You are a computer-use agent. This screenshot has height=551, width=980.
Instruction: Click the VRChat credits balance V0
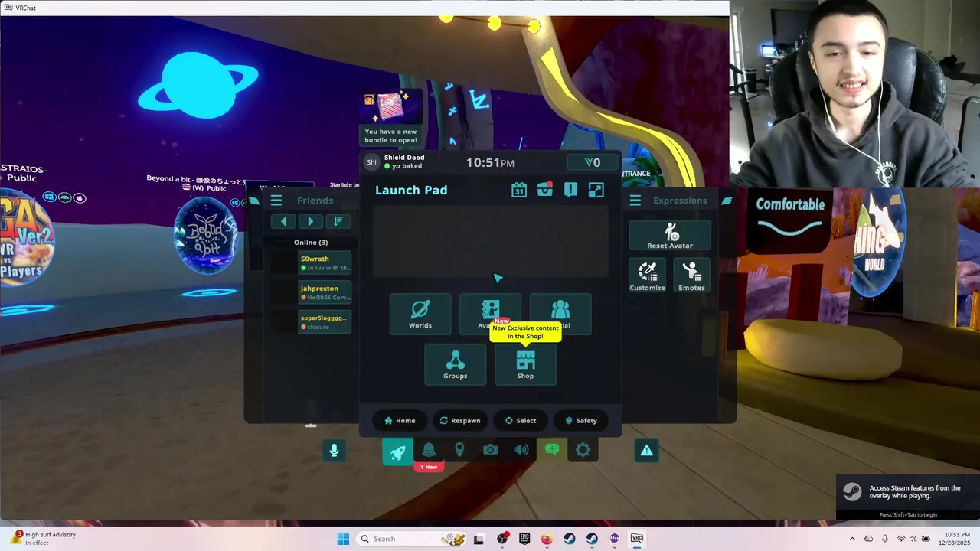point(593,162)
